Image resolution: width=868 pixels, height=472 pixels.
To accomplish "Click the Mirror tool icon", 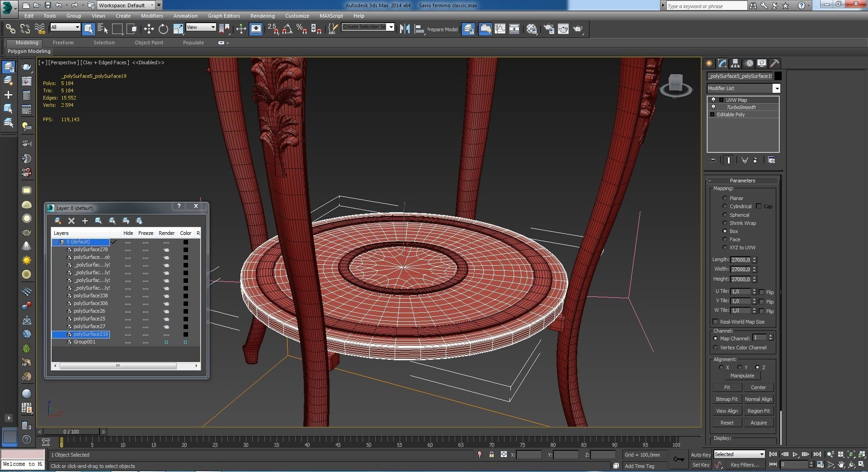I will coord(405,29).
